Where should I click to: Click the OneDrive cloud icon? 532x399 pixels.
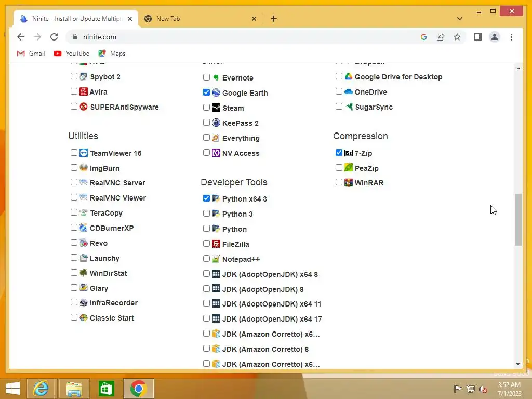[349, 91]
